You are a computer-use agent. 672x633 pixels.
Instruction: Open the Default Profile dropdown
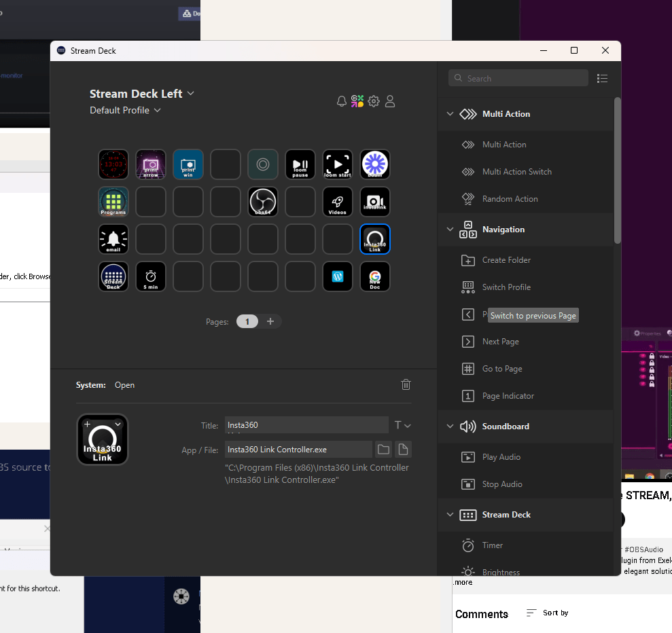coord(125,110)
